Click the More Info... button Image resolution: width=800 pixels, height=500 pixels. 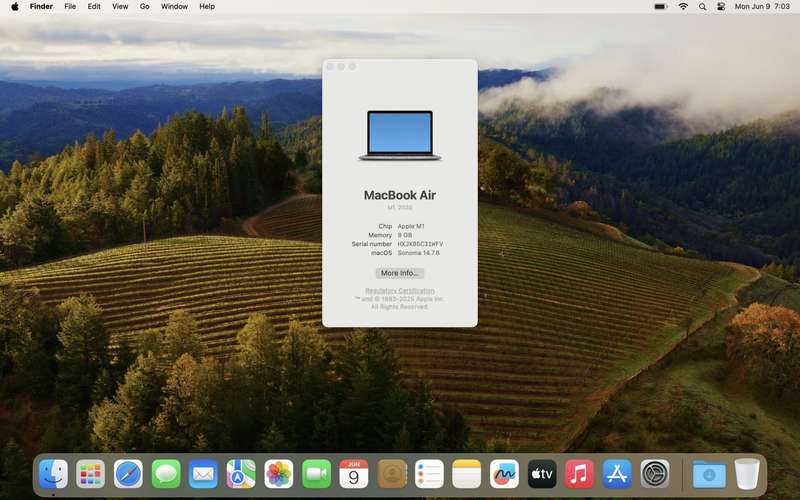point(399,273)
